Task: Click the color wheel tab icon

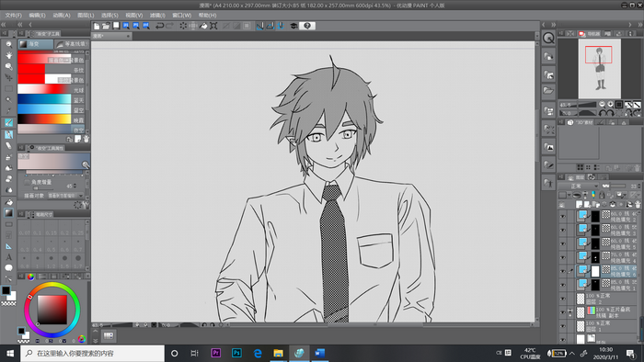Action: [x=30, y=277]
